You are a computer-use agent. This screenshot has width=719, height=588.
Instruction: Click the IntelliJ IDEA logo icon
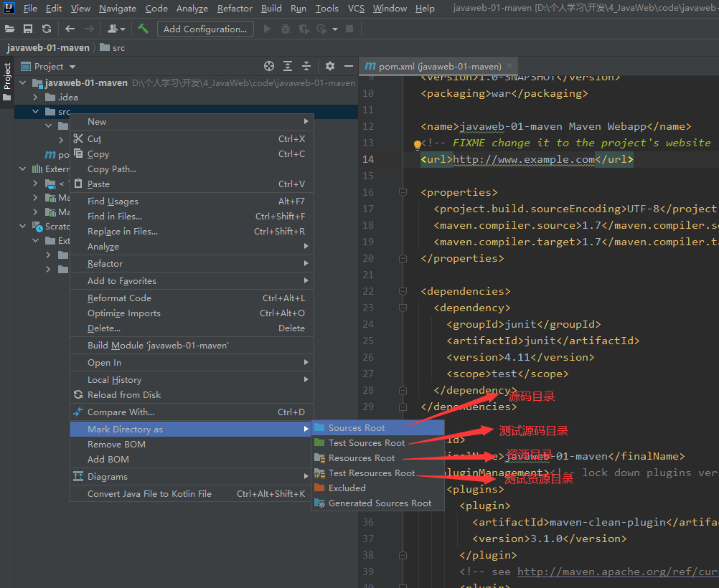point(9,7)
